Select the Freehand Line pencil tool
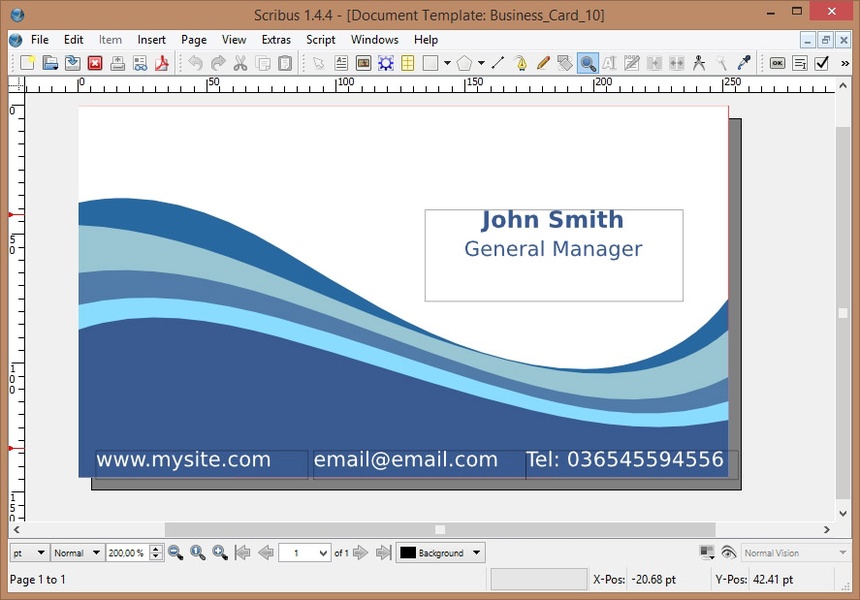This screenshot has height=600, width=860. 543,63
